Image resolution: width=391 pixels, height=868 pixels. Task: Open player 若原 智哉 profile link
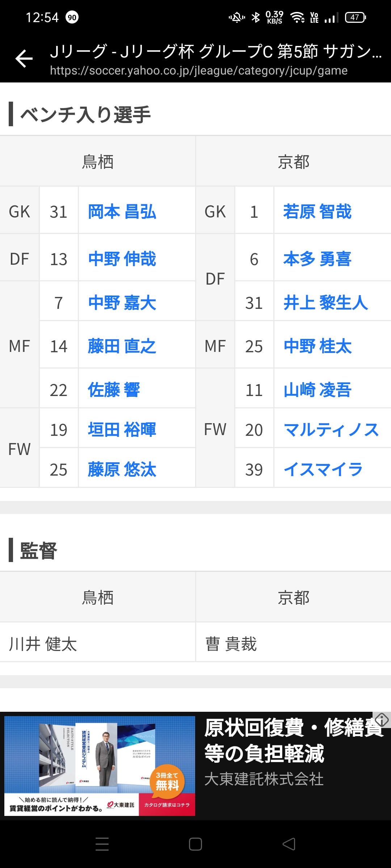(x=317, y=212)
